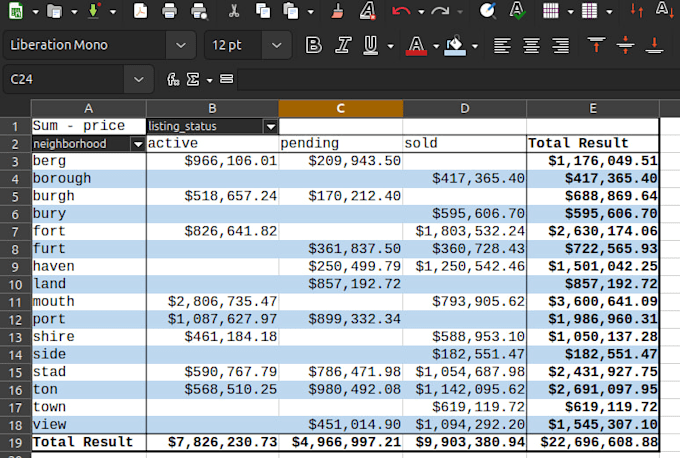Viewport: 680px width, 458px height.
Task: Open the paste options dropdown
Action: pos(311,12)
